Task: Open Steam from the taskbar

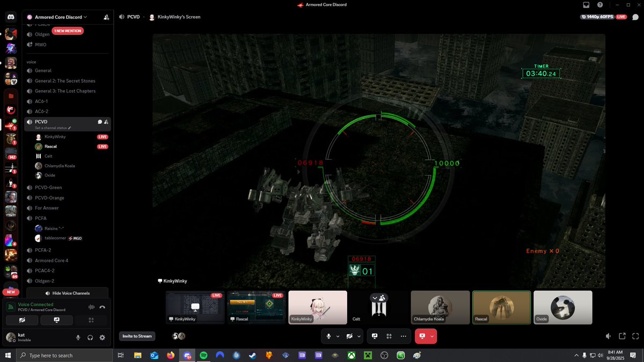Action: (252, 355)
